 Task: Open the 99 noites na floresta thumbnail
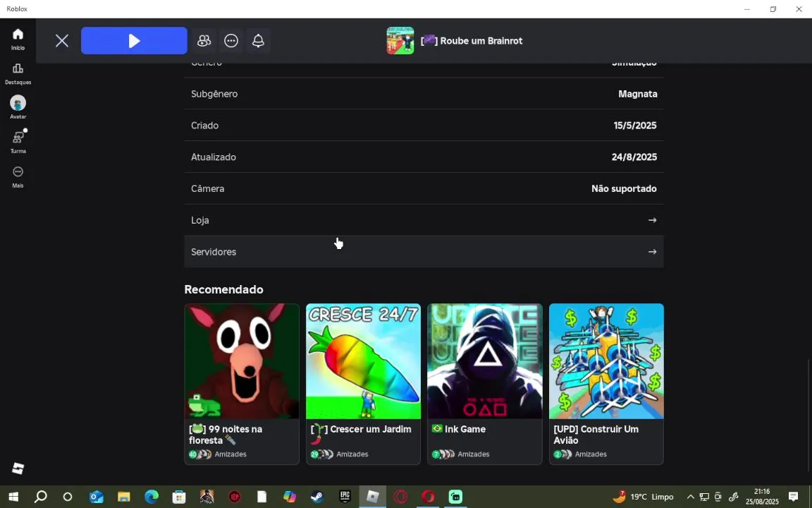pos(242,361)
